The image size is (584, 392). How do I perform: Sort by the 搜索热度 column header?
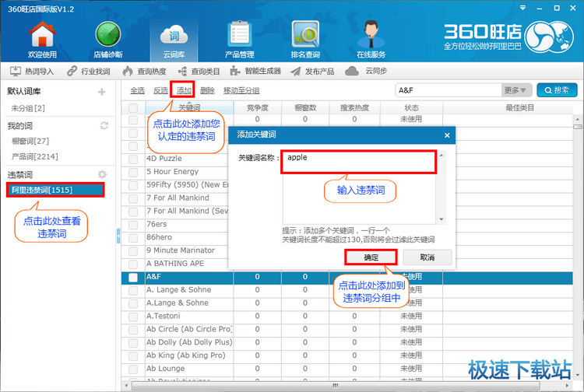354,108
